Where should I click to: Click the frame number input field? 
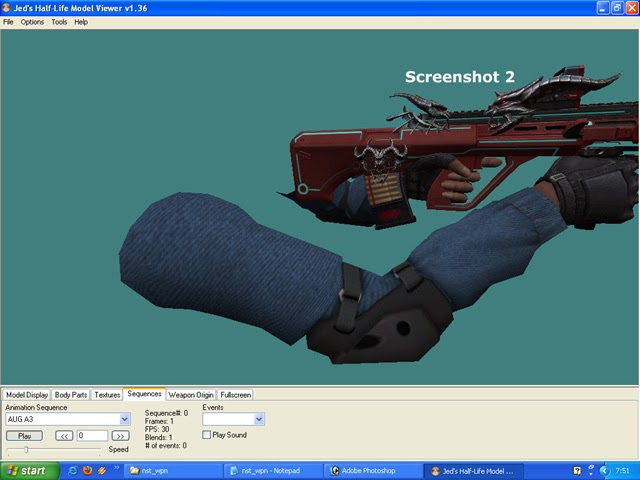(x=92, y=436)
